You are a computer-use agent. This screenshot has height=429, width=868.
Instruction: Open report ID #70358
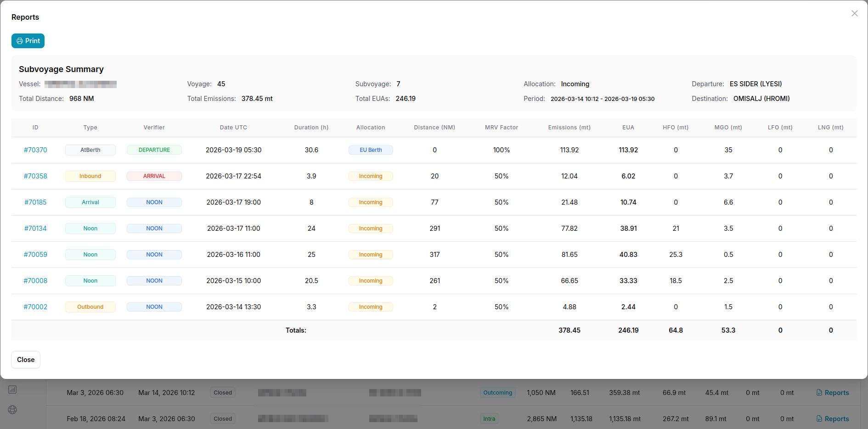[x=35, y=176]
